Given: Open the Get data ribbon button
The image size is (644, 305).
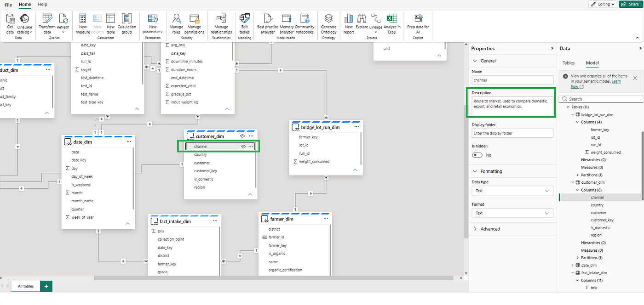Looking at the screenshot, I should (10, 23).
